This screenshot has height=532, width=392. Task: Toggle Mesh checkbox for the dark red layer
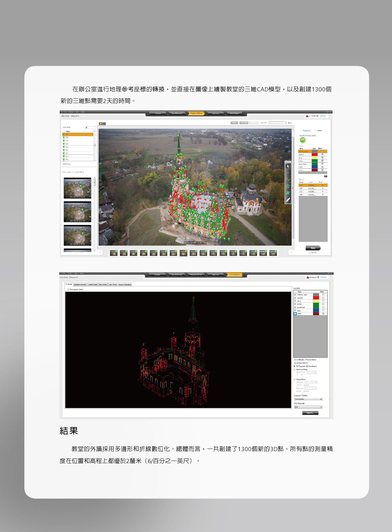click(x=323, y=314)
